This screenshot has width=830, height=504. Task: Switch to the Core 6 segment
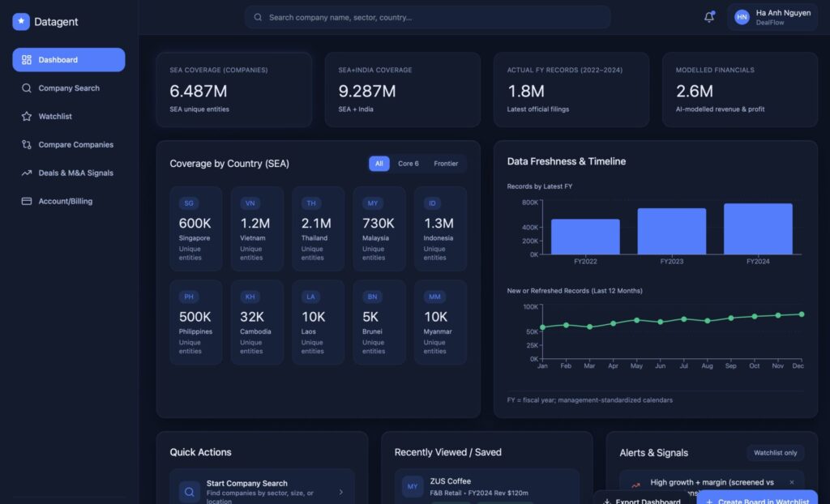(x=409, y=164)
